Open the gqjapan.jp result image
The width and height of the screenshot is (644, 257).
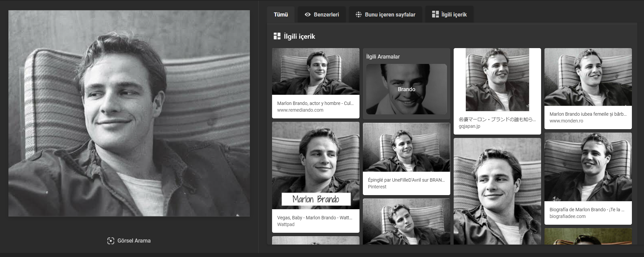(x=497, y=79)
